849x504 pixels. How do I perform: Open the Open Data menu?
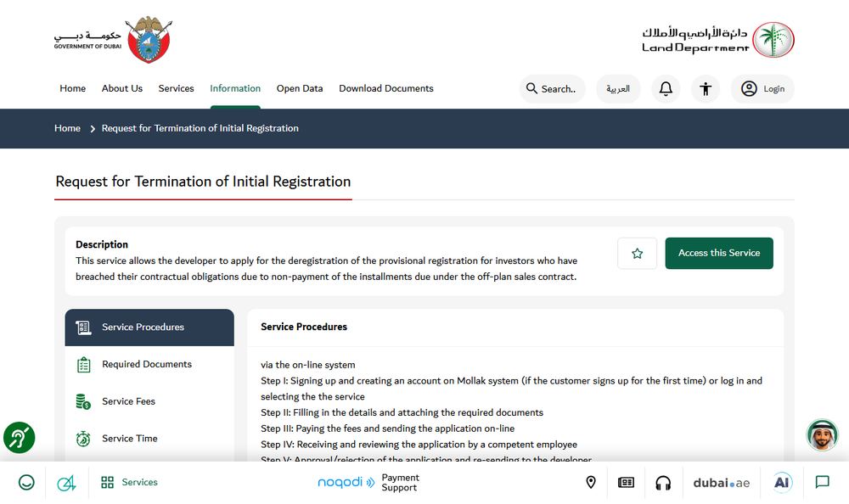pos(300,88)
